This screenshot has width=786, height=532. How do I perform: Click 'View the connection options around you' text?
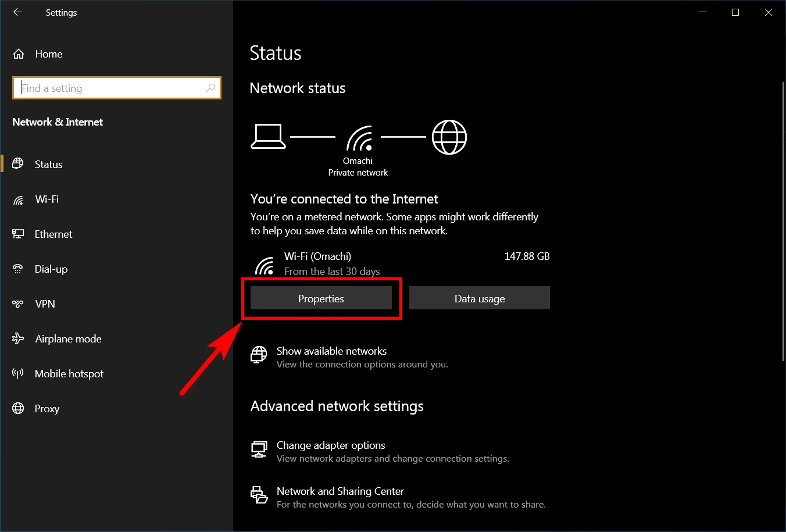[x=362, y=365]
